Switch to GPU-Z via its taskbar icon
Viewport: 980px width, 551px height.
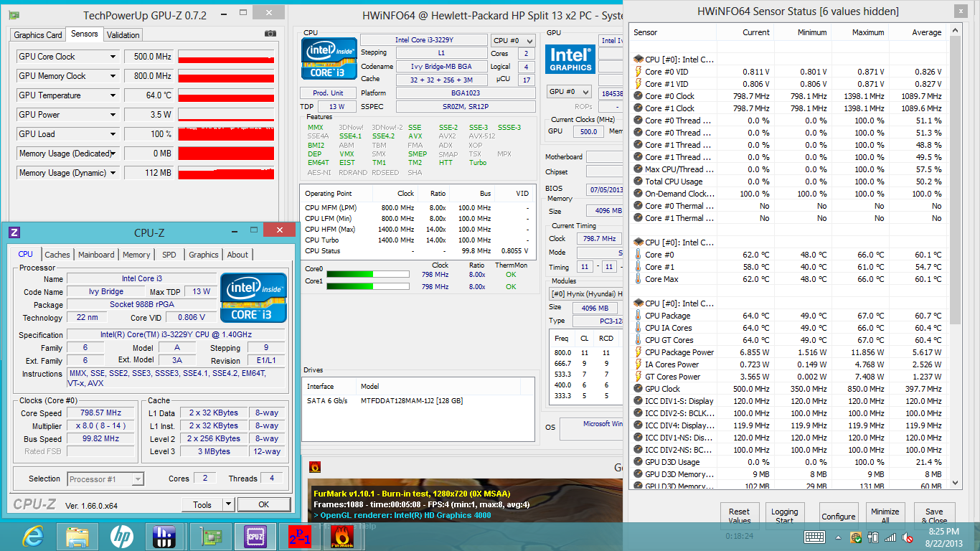pyautogui.click(x=210, y=536)
